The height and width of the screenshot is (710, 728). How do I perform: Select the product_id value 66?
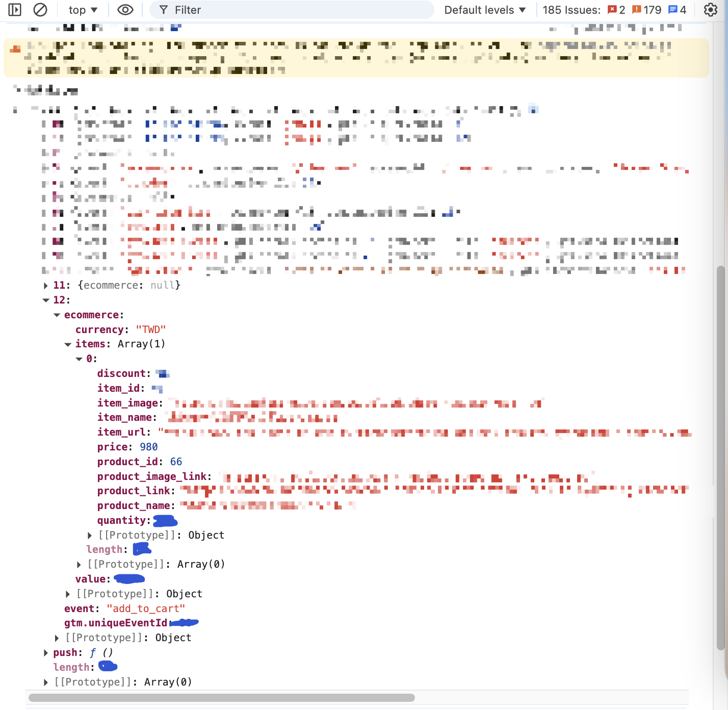(176, 462)
